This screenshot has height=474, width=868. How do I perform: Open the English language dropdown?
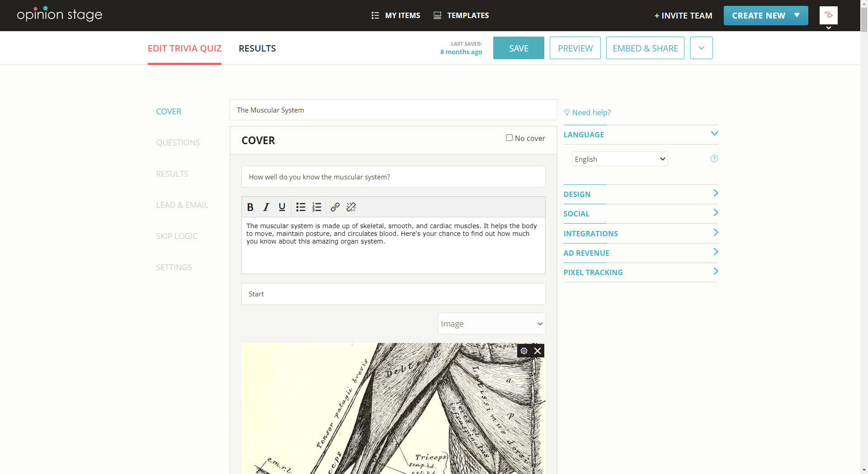coord(619,159)
